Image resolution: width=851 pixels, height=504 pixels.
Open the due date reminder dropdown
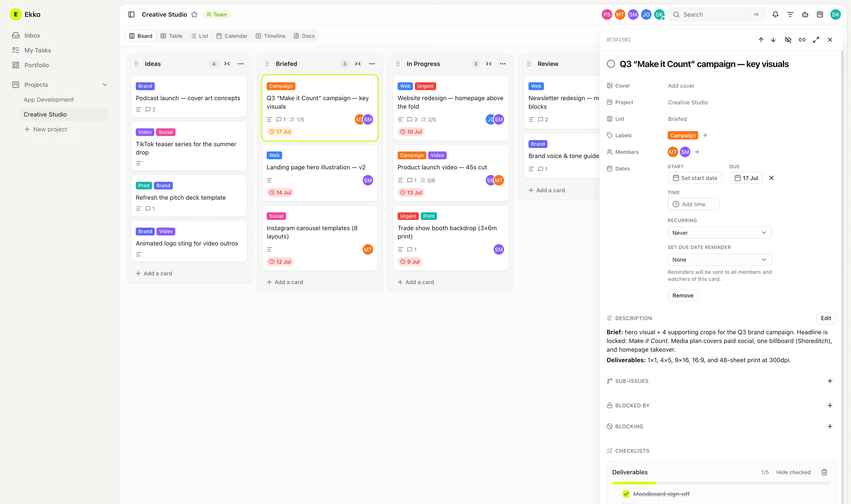pyautogui.click(x=720, y=260)
